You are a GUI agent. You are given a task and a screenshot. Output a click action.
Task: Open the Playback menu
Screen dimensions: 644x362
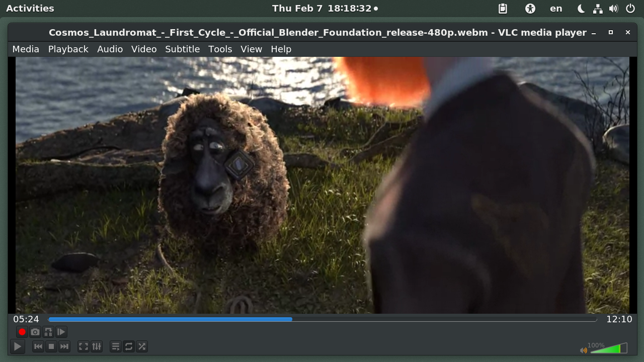click(x=68, y=49)
